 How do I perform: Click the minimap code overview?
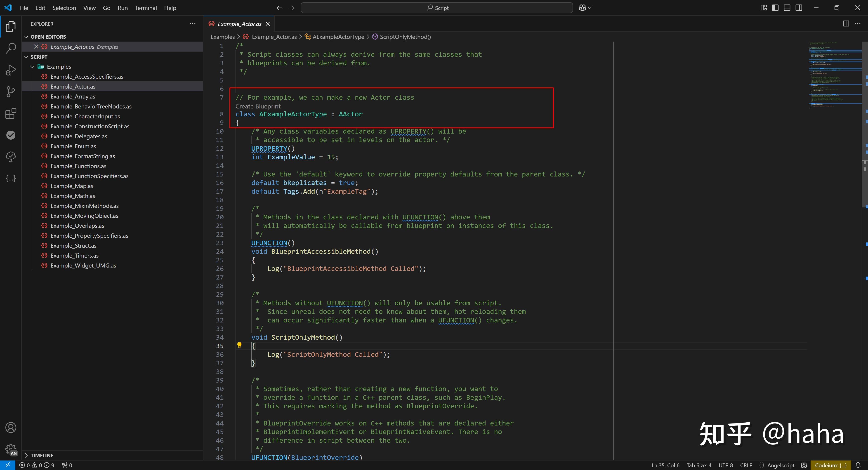(x=832, y=74)
